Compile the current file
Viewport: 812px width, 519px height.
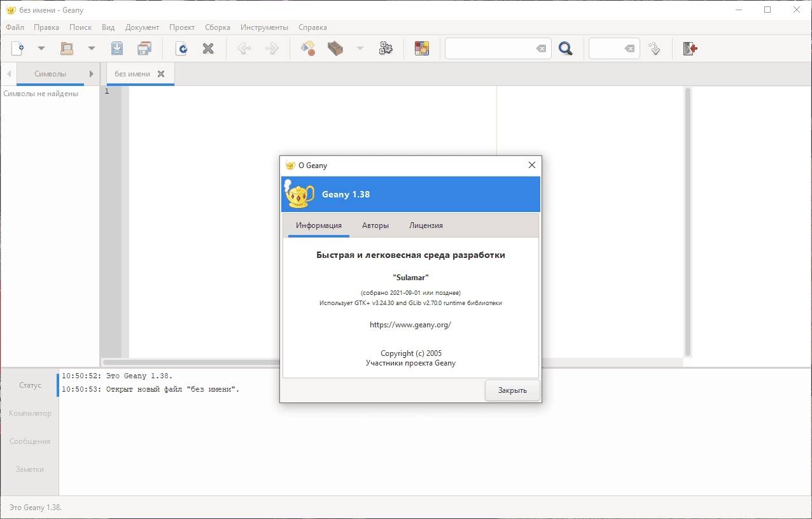309,48
